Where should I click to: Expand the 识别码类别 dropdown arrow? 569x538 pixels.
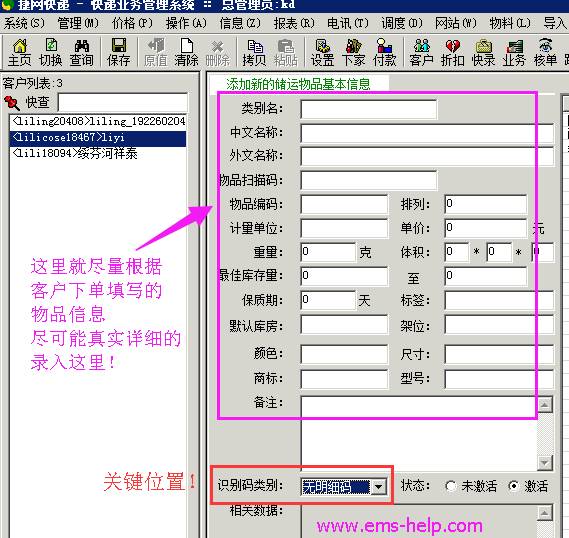[x=378, y=486]
